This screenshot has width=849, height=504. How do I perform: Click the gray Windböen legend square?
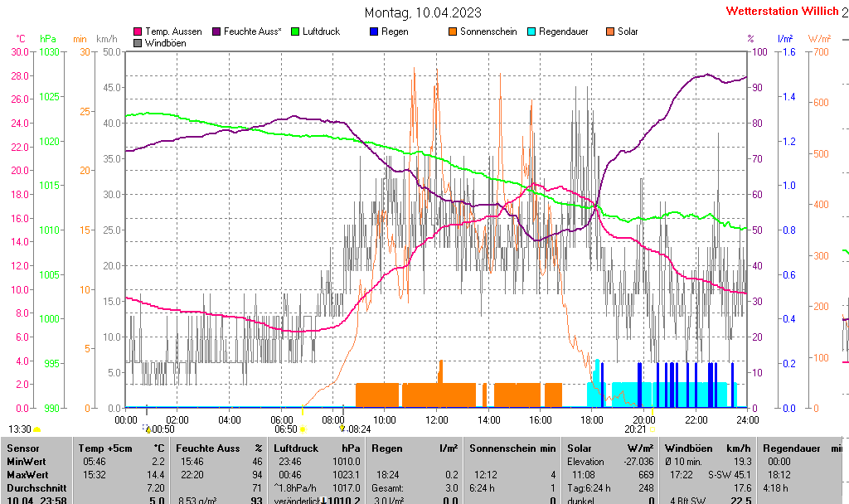point(138,43)
